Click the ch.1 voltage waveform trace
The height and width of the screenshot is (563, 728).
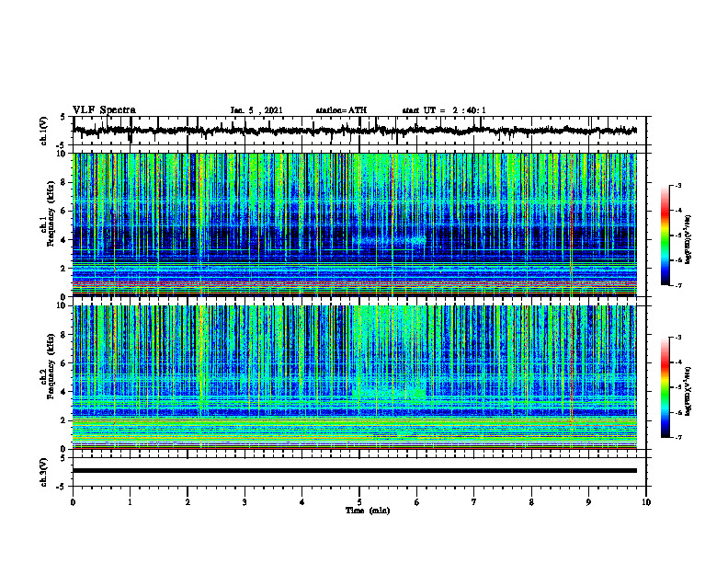355,131
